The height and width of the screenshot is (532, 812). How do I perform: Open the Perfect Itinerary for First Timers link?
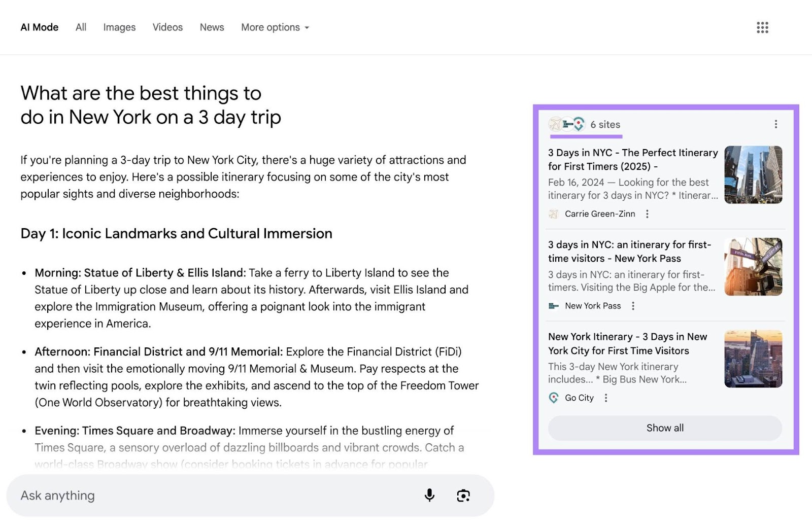click(632, 159)
